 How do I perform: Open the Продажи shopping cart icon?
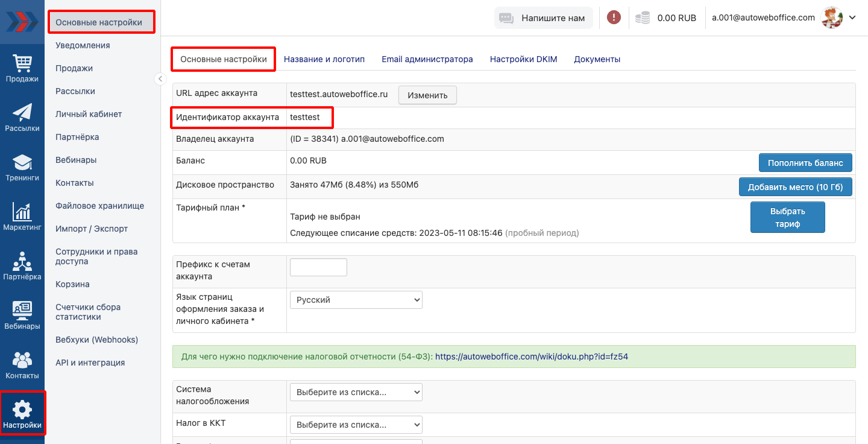(x=22, y=64)
